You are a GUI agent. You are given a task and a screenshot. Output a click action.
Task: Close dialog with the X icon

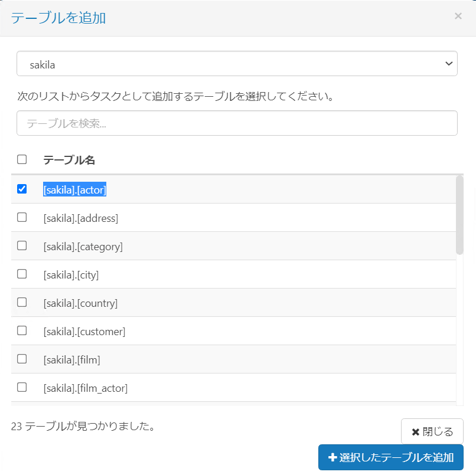[x=458, y=17]
